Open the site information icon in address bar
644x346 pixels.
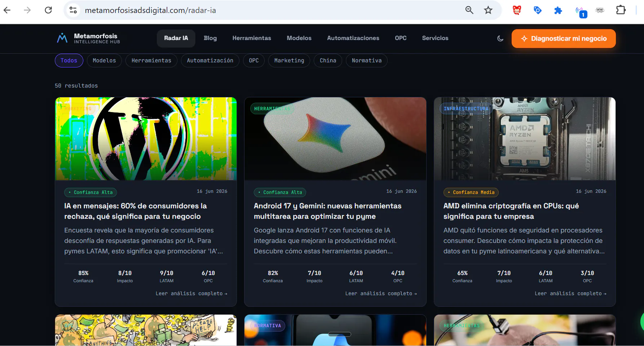coord(73,10)
